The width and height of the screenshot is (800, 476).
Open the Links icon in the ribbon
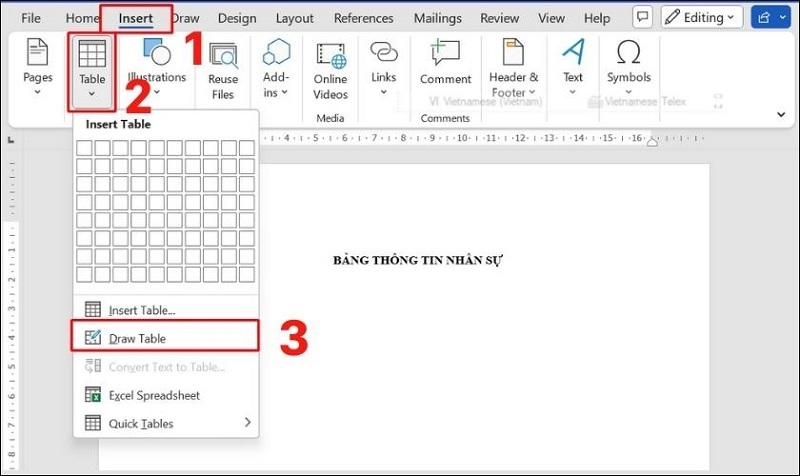[x=384, y=53]
